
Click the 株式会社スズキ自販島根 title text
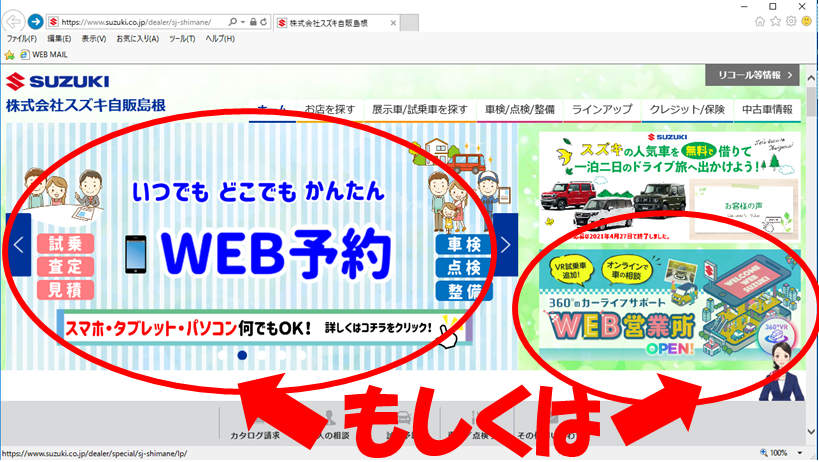pyautogui.click(x=86, y=105)
